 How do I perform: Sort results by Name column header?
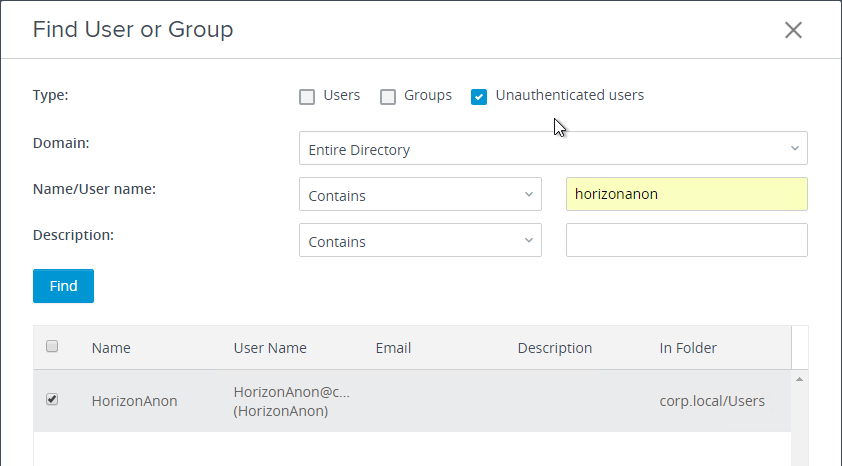pyautogui.click(x=111, y=348)
